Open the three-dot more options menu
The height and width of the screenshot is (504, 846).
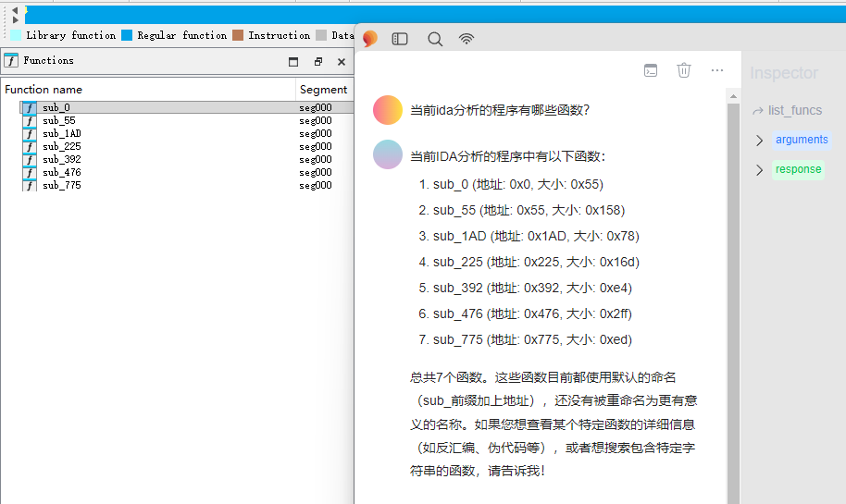coord(717,70)
